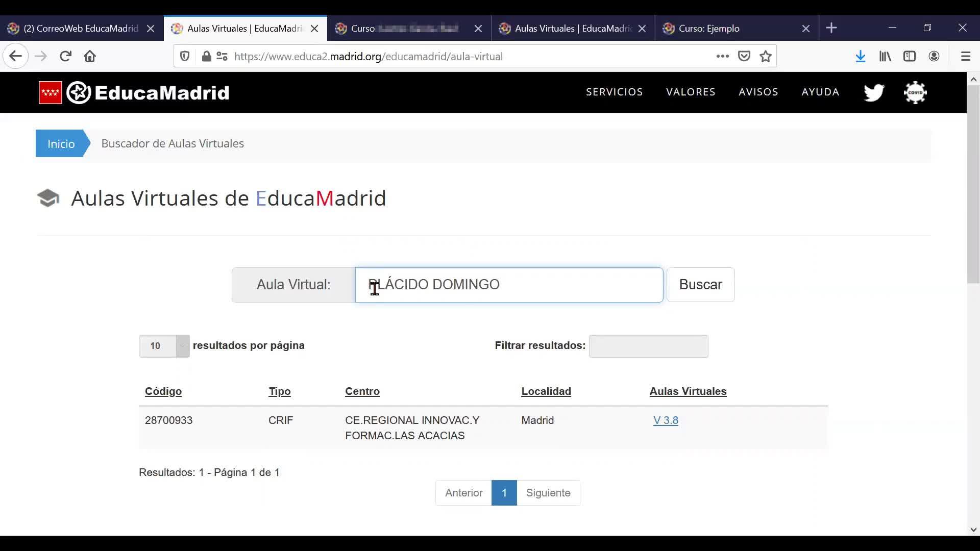Image resolution: width=980 pixels, height=551 pixels.
Task: Click the Siguiente pagination button
Action: point(548,493)
